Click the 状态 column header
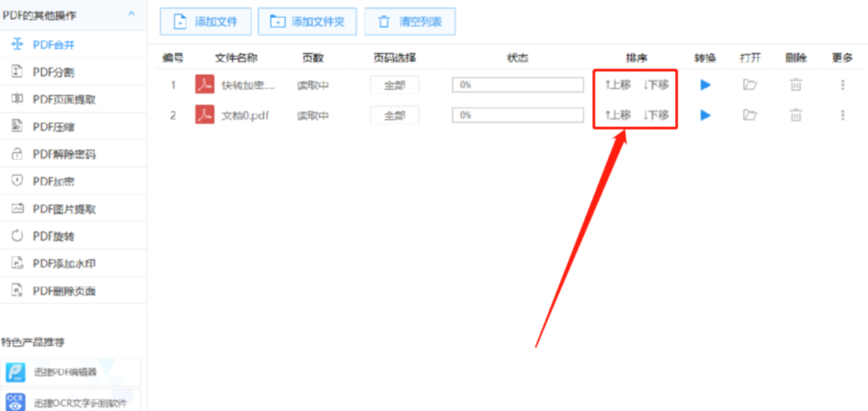The height and width of the screenshot is (411, 868). [x=518, y=58]
